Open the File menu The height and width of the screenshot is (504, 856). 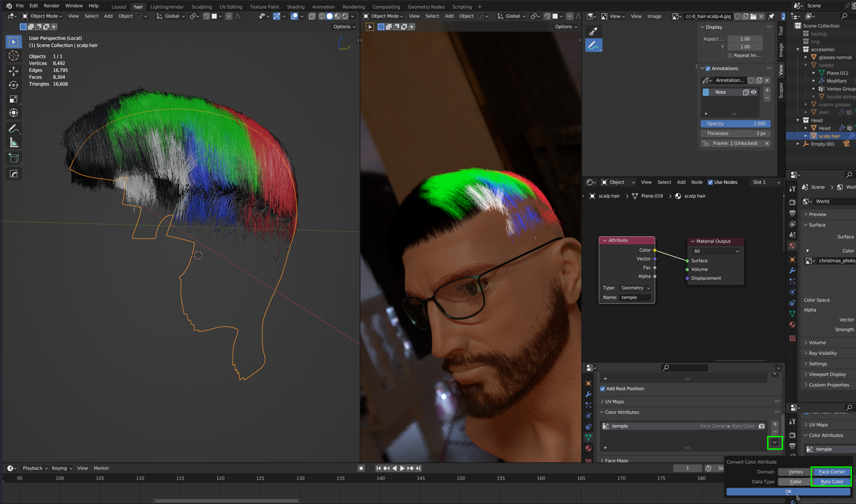coord(20,6)
